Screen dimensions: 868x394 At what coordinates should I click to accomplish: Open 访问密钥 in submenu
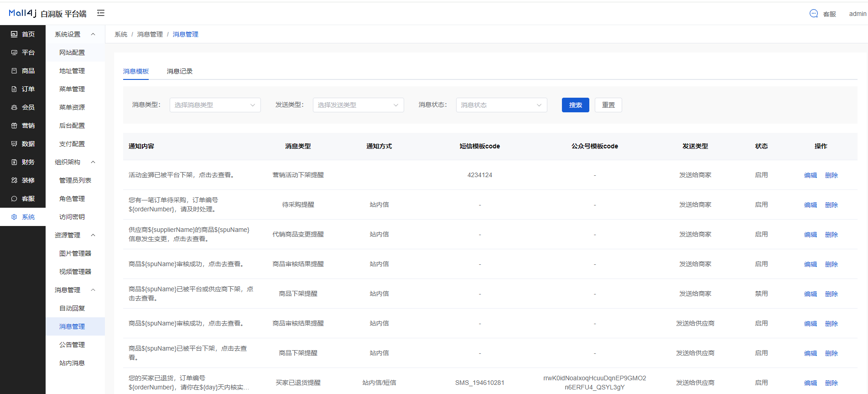[75, 217]
